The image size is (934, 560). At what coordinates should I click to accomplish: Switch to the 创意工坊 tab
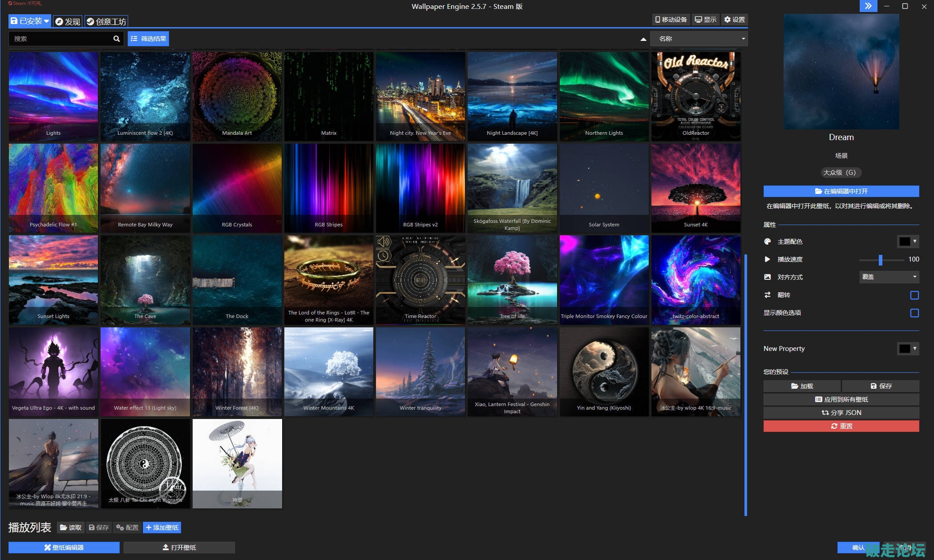click(x=106, y=21)
